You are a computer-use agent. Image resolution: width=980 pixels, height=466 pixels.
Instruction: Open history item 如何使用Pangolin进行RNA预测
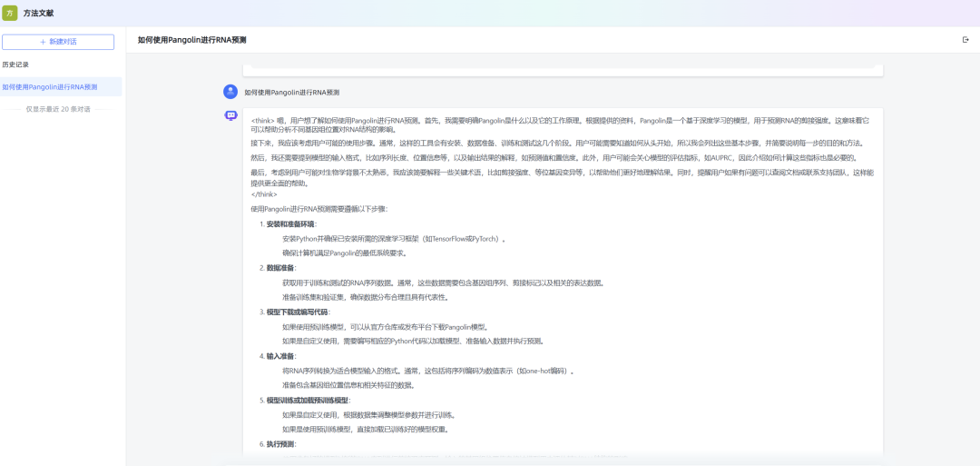61,87
